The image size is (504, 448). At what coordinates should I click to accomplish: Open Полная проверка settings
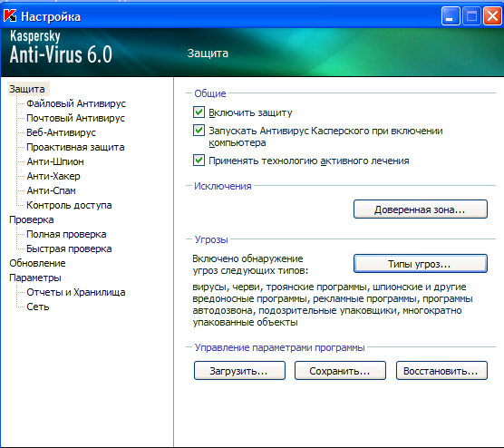[x=66, y=234]
